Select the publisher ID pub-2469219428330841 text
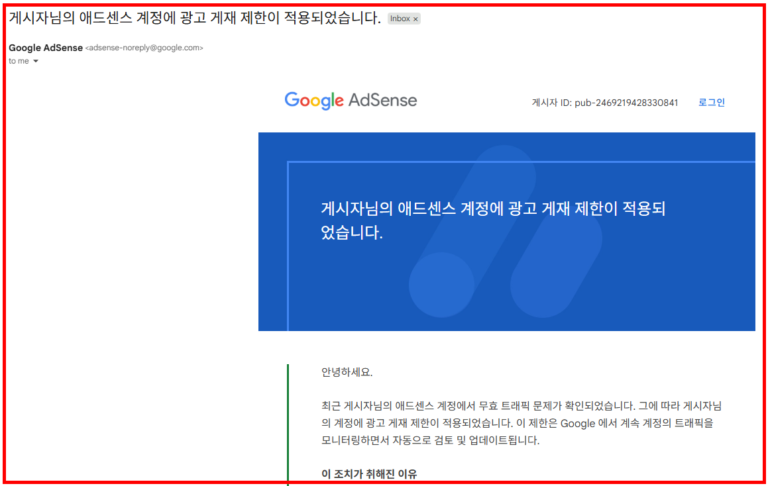768x486 pixels. 626,102
